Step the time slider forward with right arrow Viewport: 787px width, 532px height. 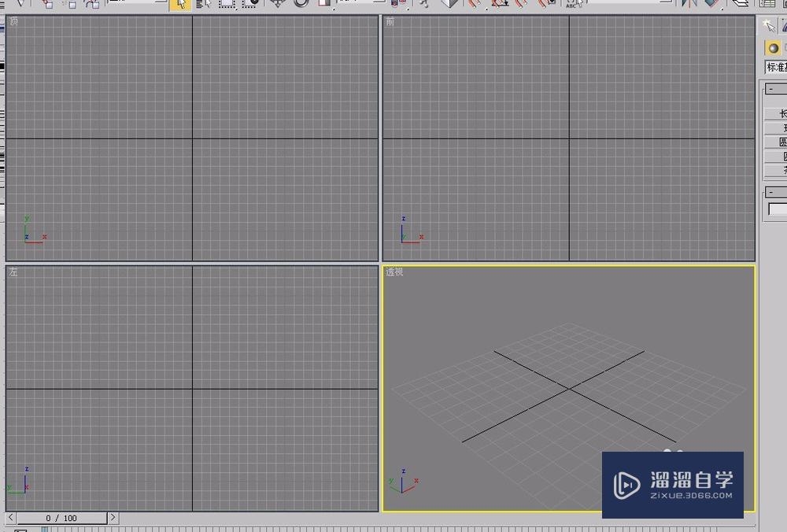[x=113, y=518]
